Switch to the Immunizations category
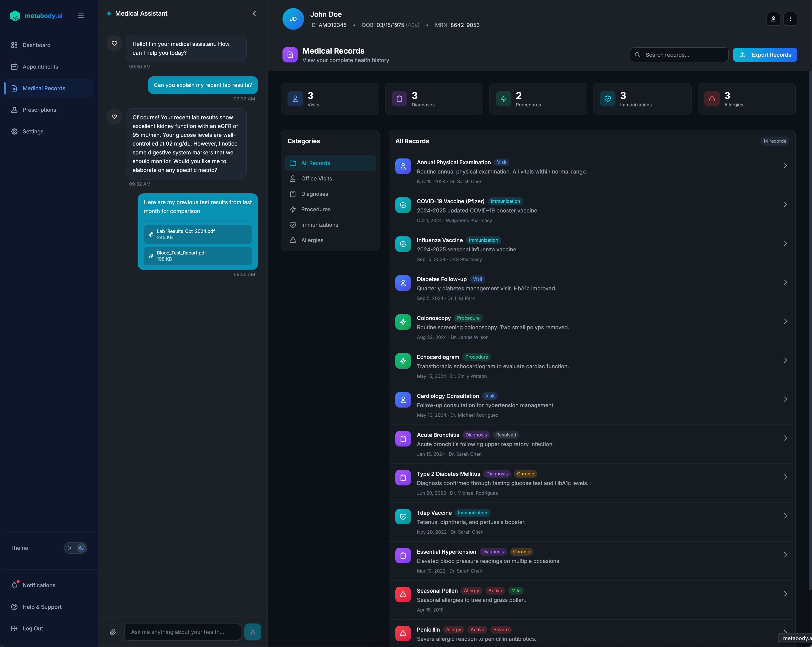The height and width of the screenshot is (647, 812). coord(319,225)
